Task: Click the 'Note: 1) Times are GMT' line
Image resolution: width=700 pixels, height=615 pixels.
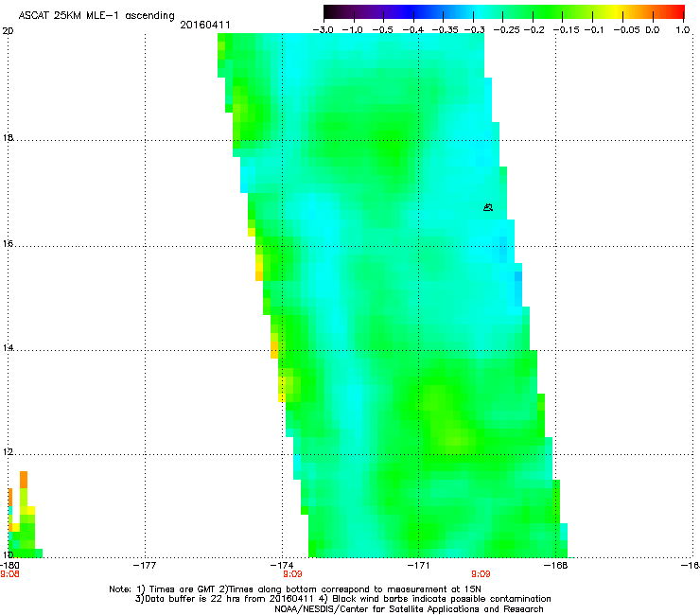Action: 295,589
